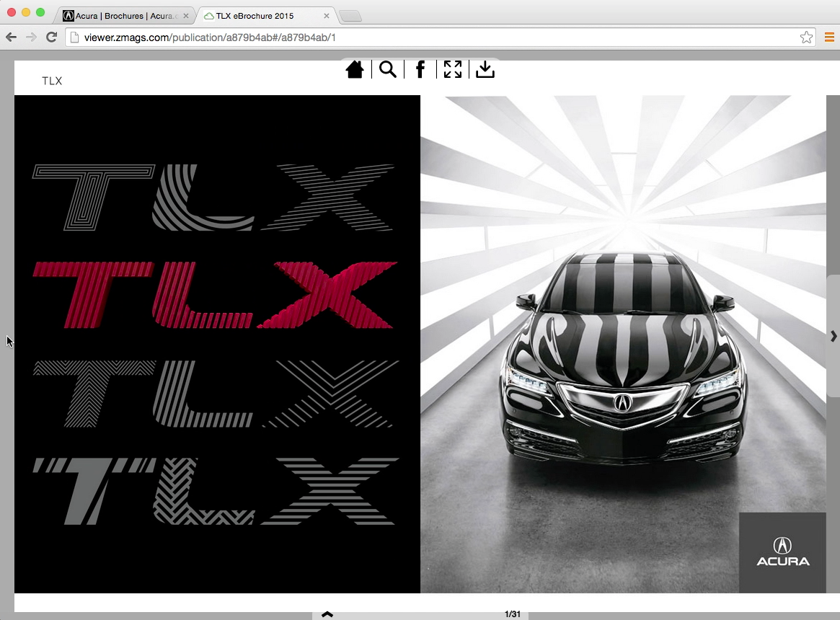The image size is (840, 620).
Task: Click the TLX title text in header
Action: tap(52, 81)
